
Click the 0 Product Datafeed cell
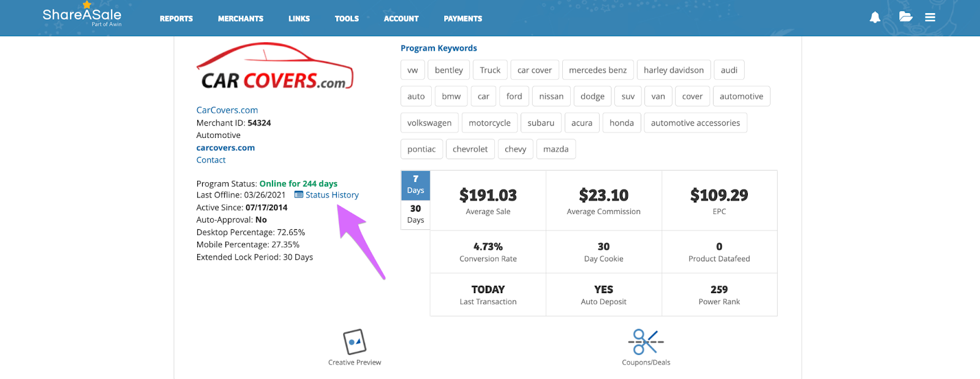[720, 252]
